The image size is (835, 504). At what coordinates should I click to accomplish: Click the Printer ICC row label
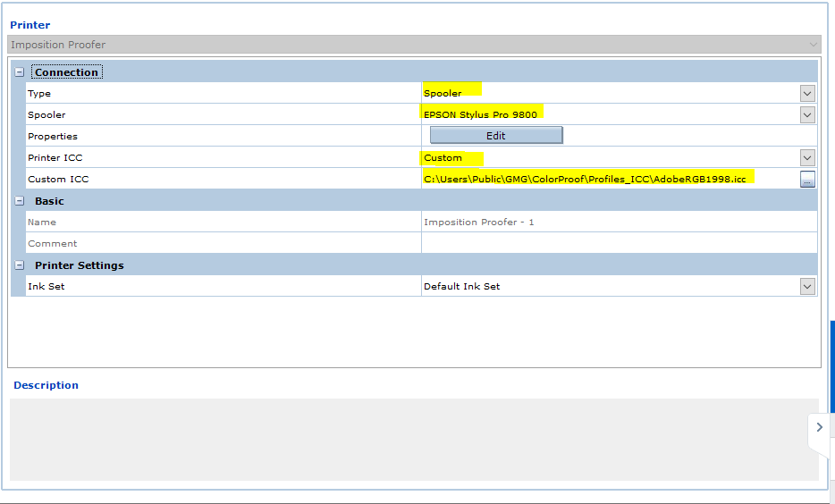tap(55, 157)
